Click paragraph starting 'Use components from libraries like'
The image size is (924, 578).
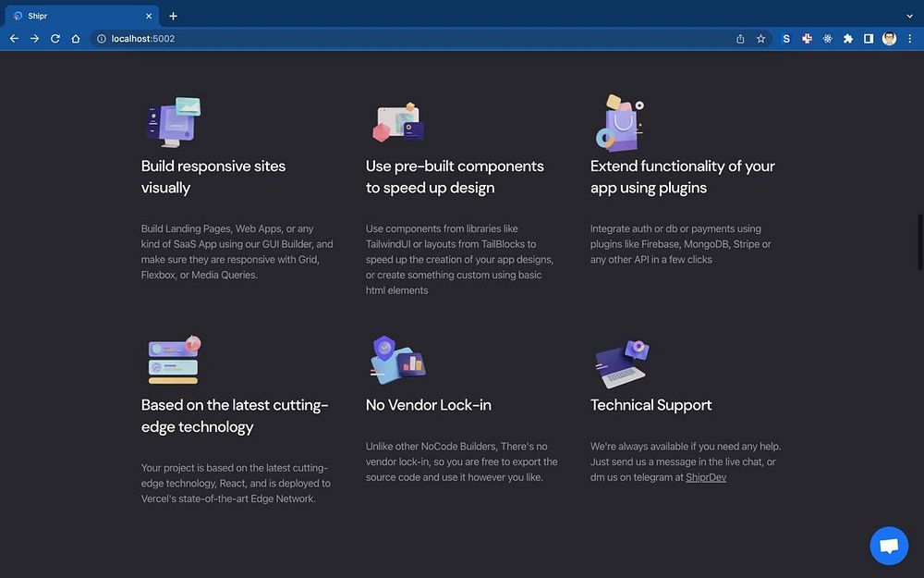(x=459, y=260)
